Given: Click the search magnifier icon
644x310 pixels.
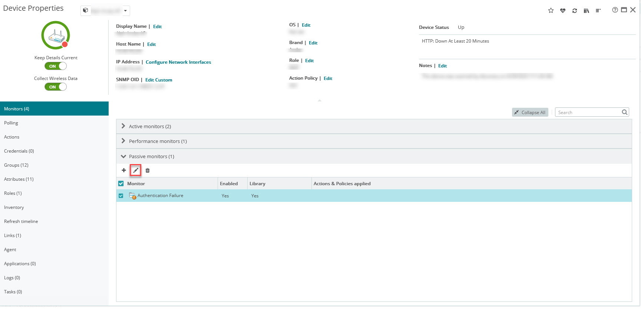Looking at the screenshot, I should pyautogui.click(x=625, y=112).
